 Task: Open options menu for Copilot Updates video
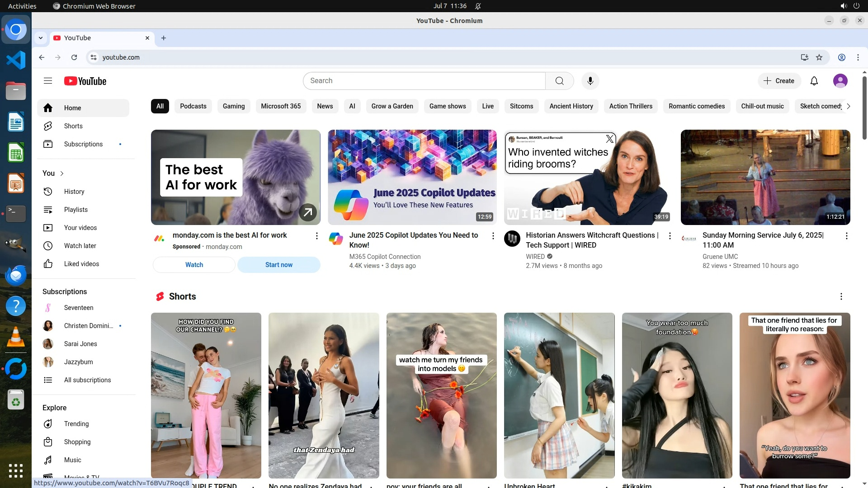coord(493,236)
